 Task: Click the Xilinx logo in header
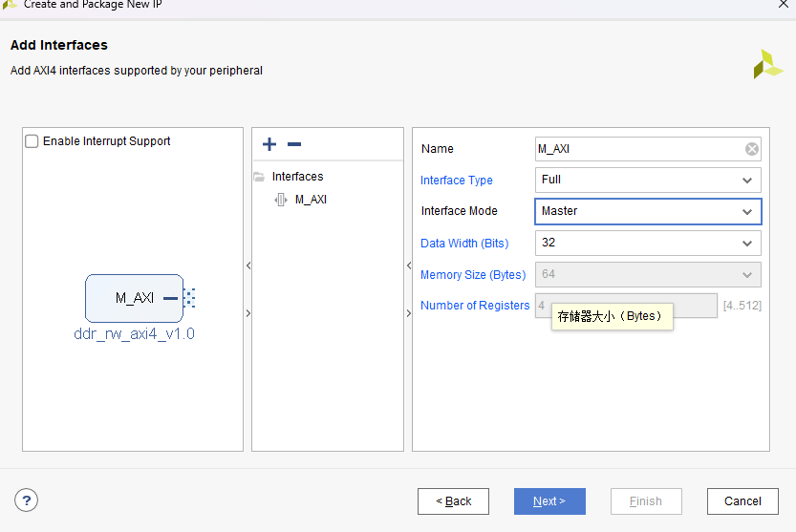pos(767,64)
